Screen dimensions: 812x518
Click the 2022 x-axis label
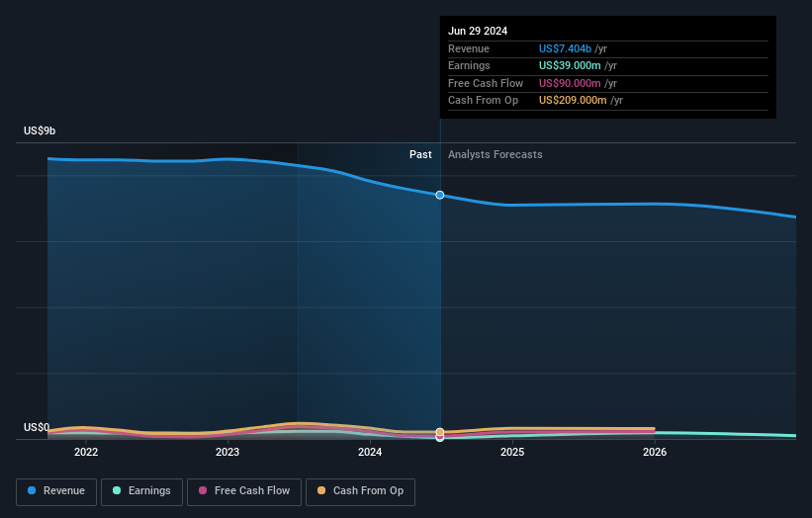[86, 453]
